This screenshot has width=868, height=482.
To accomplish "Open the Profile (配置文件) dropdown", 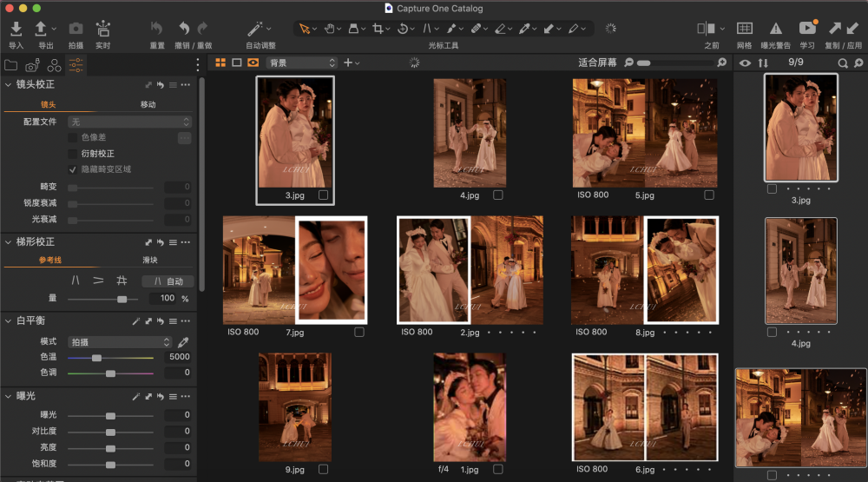I will [130, 122].
